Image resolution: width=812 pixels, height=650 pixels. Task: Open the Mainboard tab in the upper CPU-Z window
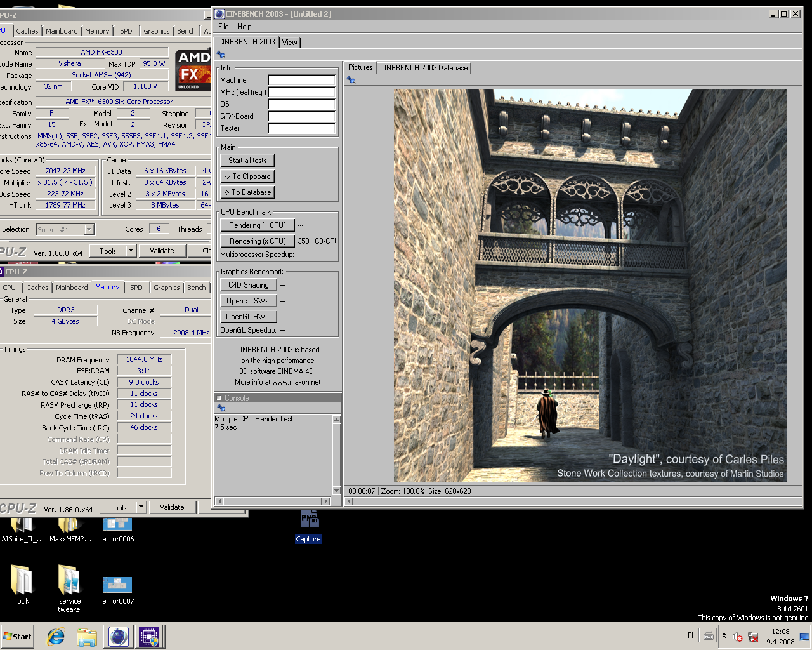coord(62,31)
